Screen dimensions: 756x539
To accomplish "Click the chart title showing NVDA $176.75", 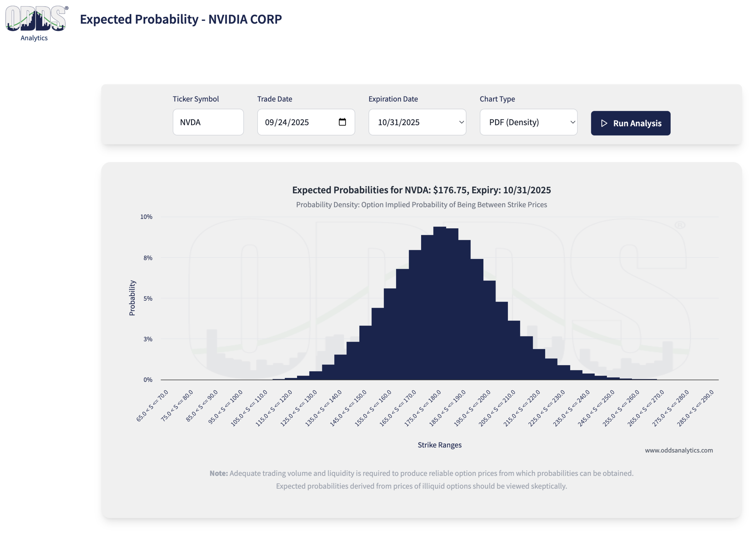I will click(x=421, y=190).
